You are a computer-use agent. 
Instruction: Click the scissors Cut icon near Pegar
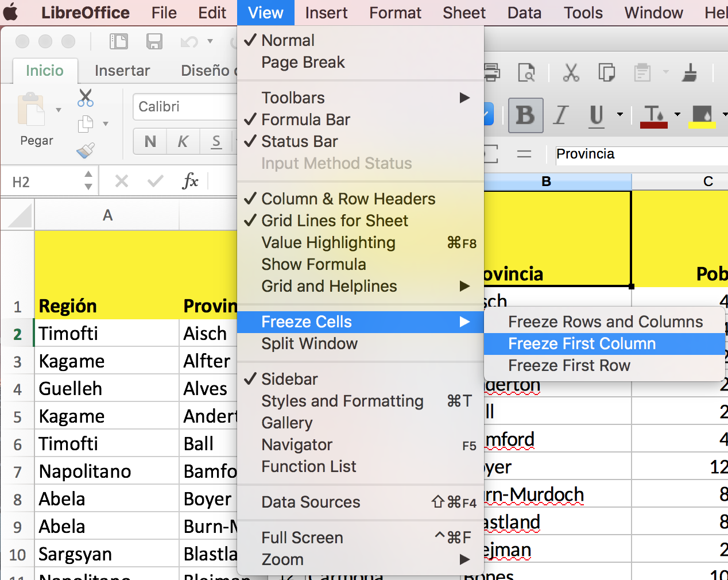click(86, 98)
